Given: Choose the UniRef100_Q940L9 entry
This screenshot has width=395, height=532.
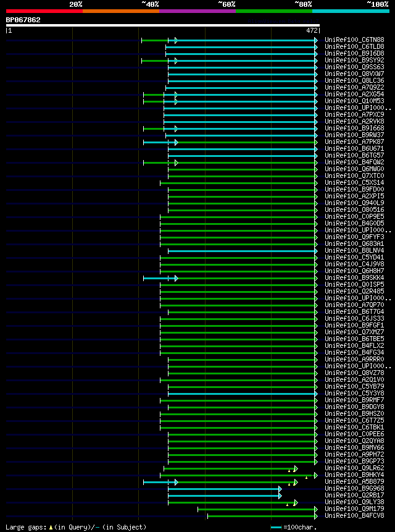Looking at the screenshot, I should click(x=354, y=203).
